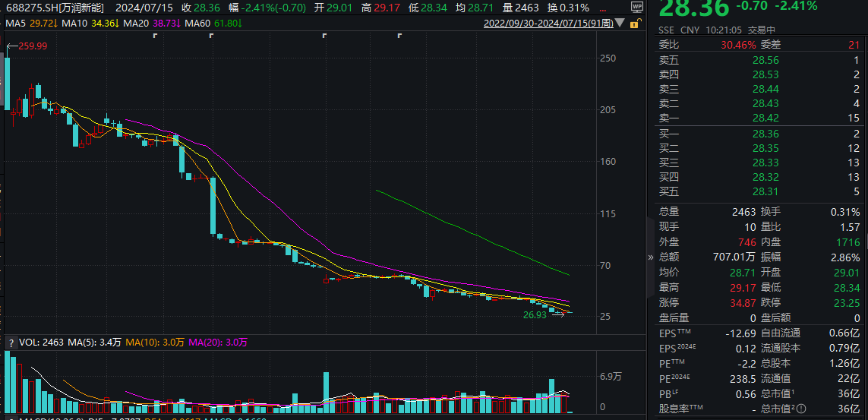This screenshot has height=420, width=868.
Task: Select the 买三 28.33 bid row
Action: 759,163
